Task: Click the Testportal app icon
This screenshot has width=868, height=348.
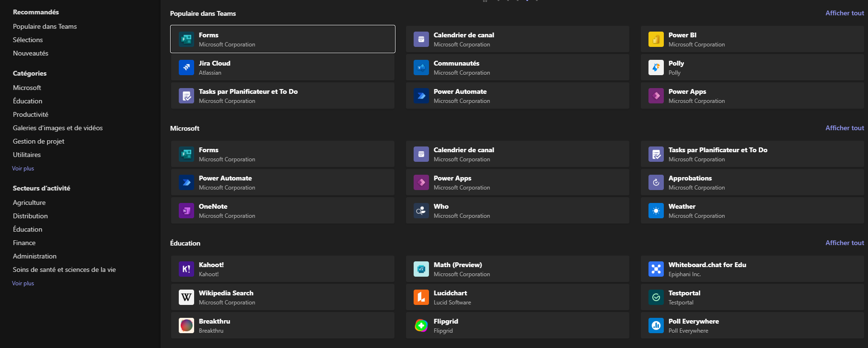Action: pos(656,297)
